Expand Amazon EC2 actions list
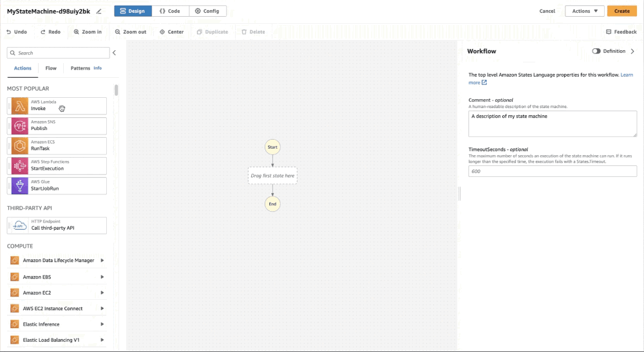The image size is (644, 352). click(102, 293)
